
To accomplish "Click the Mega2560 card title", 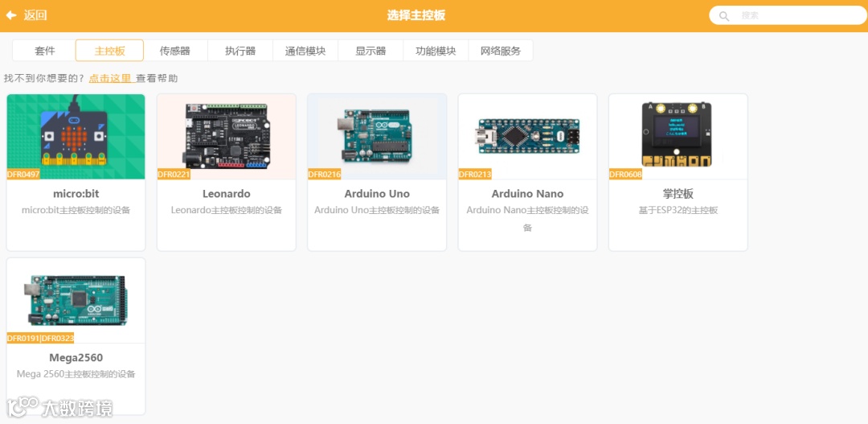I will (76, 357).
